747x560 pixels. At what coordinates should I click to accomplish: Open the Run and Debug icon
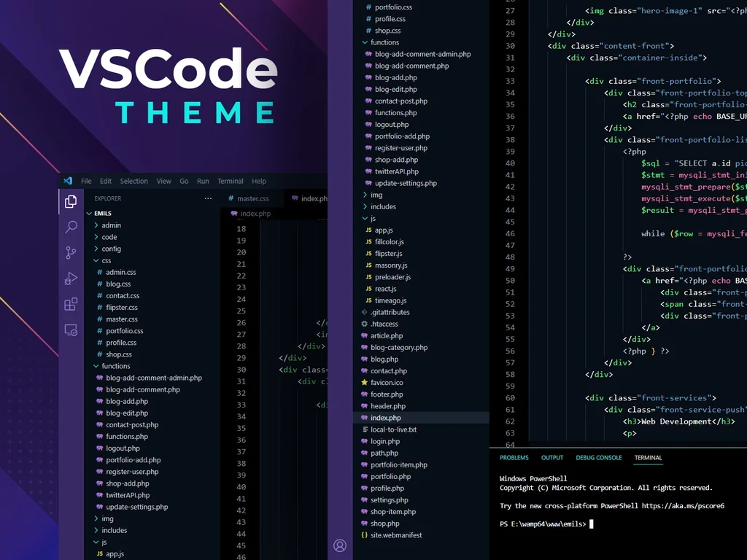tap(71, 278)
